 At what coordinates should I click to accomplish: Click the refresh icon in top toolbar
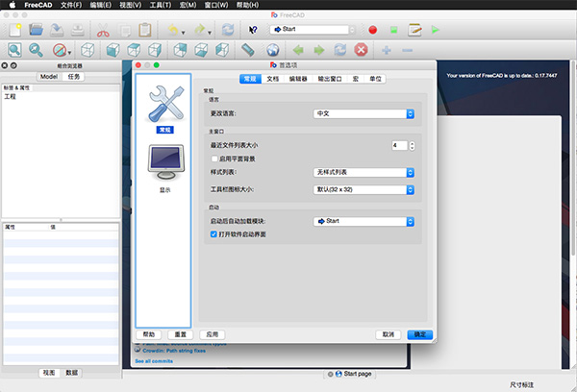(228, 30)
